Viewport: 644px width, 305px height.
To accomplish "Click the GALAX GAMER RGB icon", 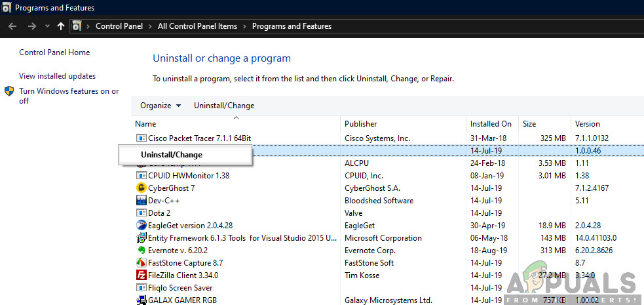I will point(141,300).
